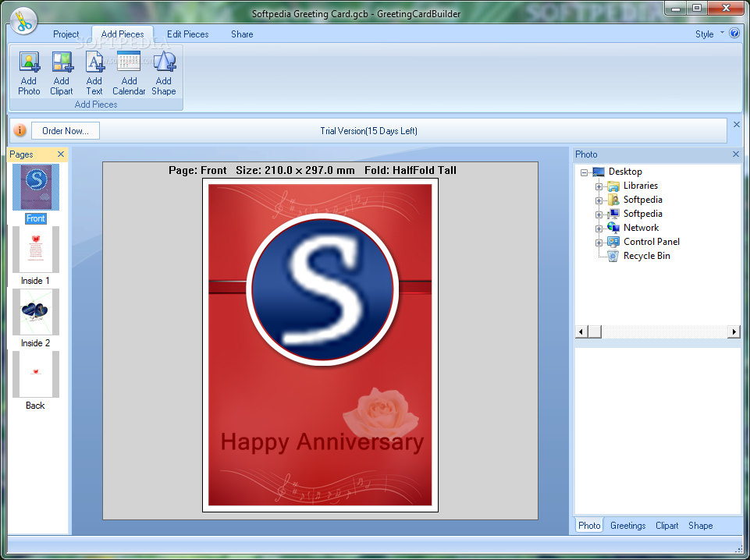Click the Order Now button

[x=66, y=130]
